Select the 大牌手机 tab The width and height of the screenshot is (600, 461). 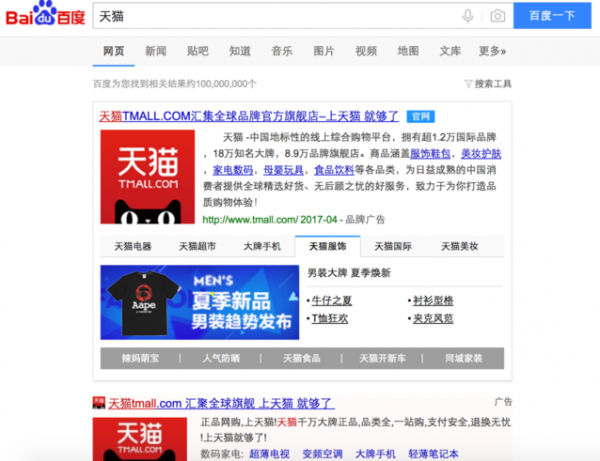click(262, 246)
